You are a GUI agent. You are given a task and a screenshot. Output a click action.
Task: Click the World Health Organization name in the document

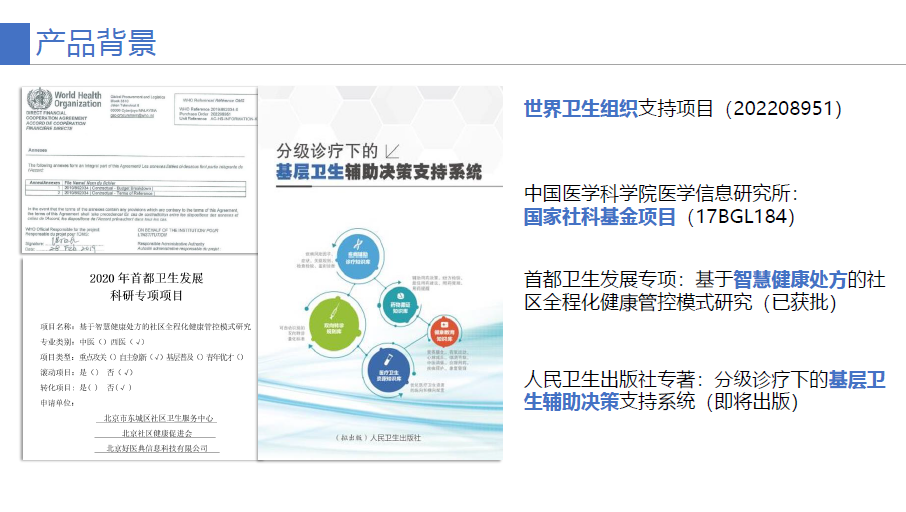click(77, 99)
